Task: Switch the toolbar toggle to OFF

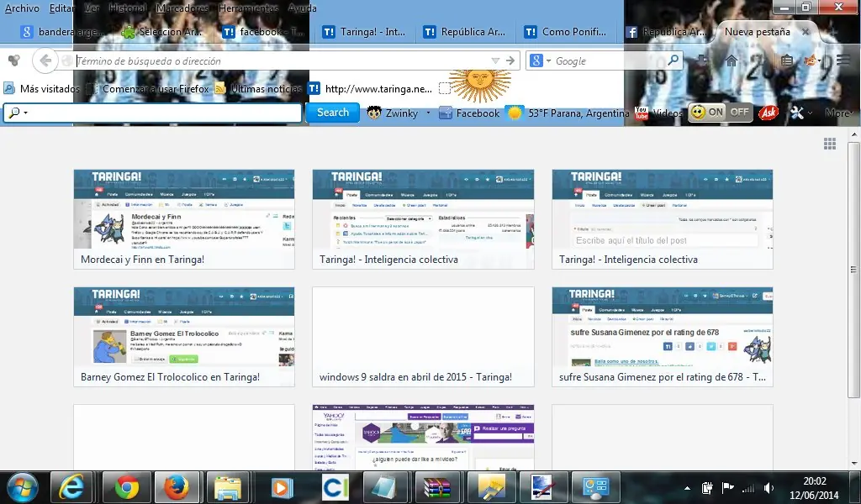Action: pos(739,113)
